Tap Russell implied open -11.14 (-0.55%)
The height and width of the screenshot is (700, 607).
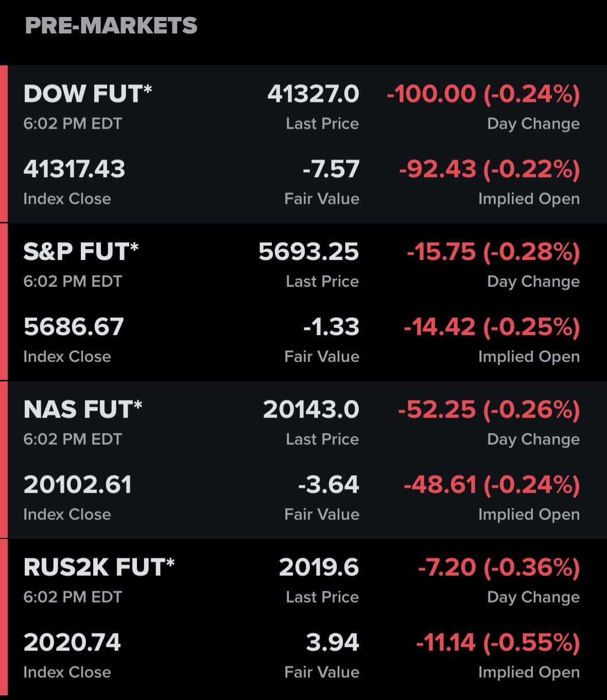pyautogui.click(x=497, y=642)
